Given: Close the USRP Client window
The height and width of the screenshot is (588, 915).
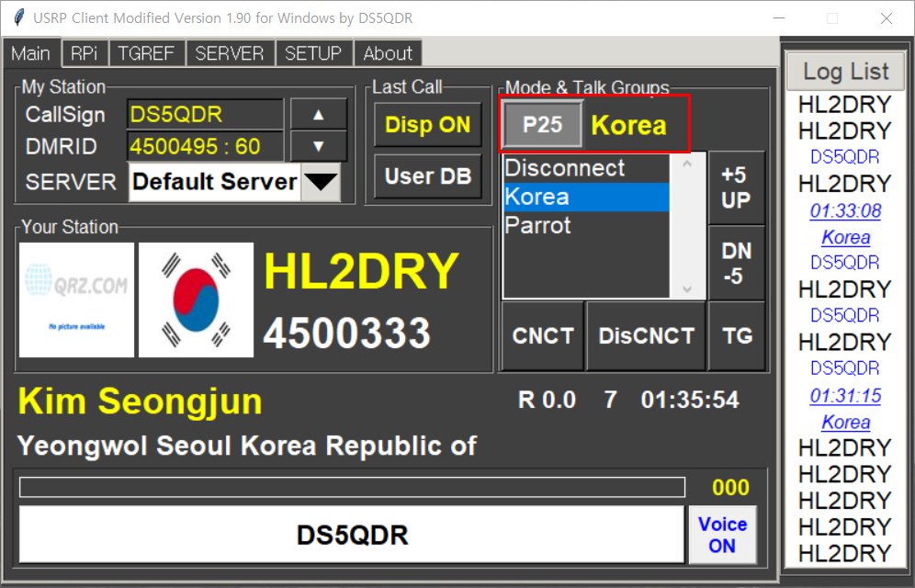Looking at the screenshot, I should pos(887,18).
